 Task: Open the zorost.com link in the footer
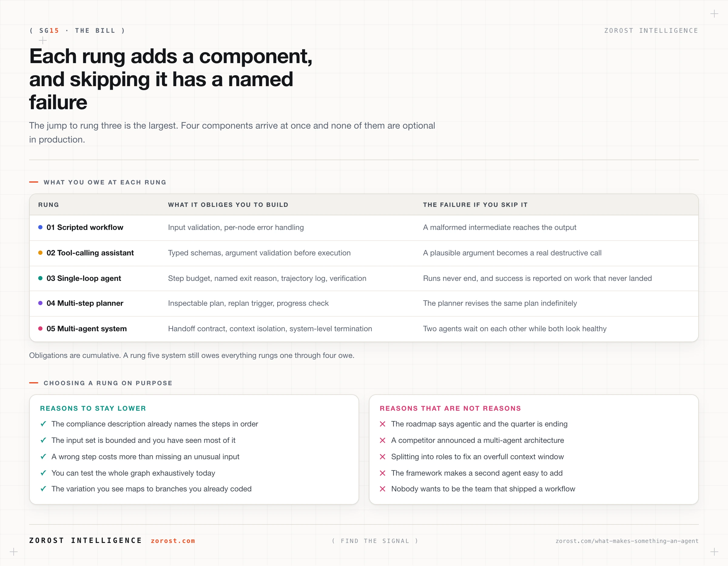(x=173, y=541)
